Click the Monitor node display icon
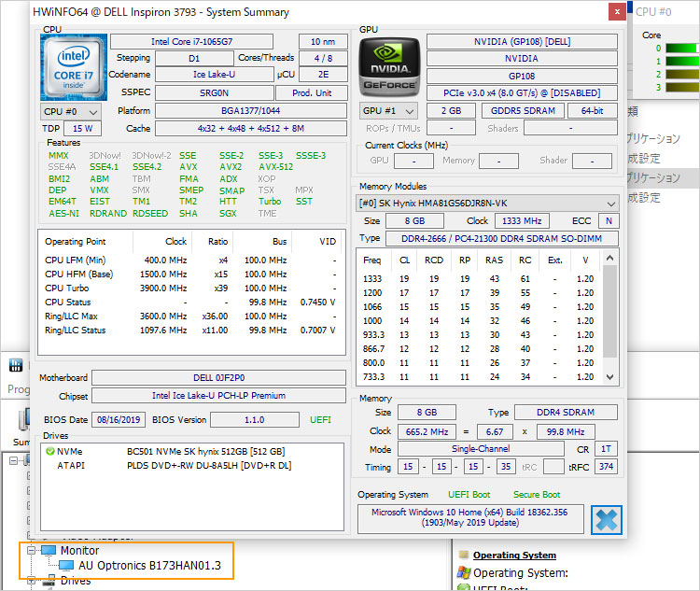Image resolution: width=700 pixels, height=591 pixels. point(49,550)
